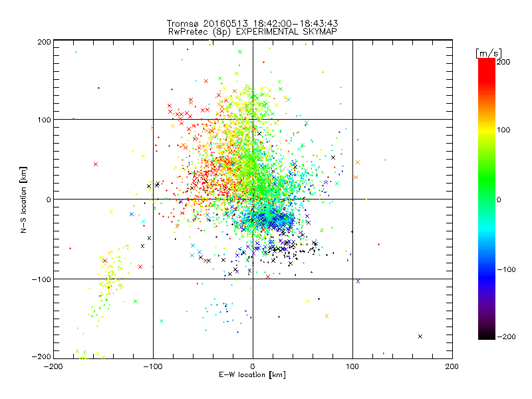Click the E-W axis tick label "100"
532x399 pixels.
[x=352, y=366]
